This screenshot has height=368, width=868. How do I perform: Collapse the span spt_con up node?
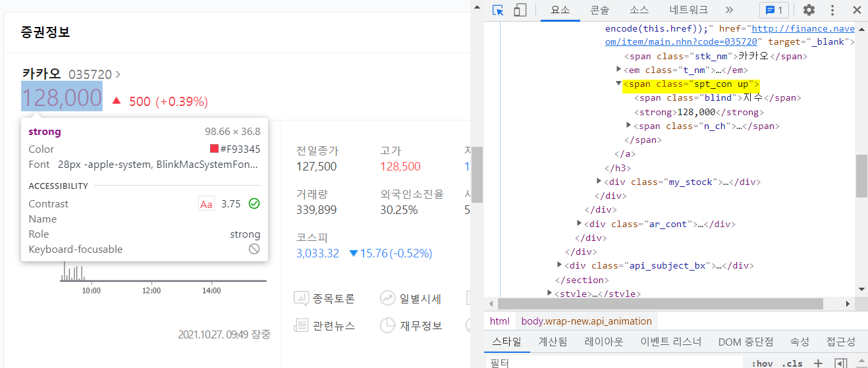619,84
